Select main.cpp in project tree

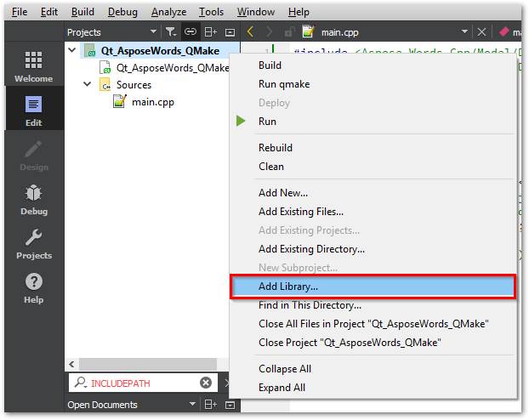tap(153, 102)
